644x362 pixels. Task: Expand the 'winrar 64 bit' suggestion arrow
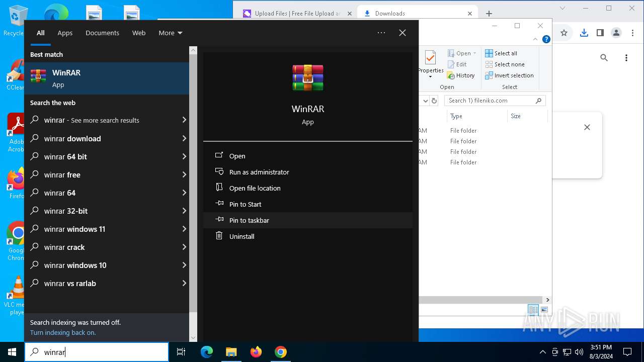(184, 156)
